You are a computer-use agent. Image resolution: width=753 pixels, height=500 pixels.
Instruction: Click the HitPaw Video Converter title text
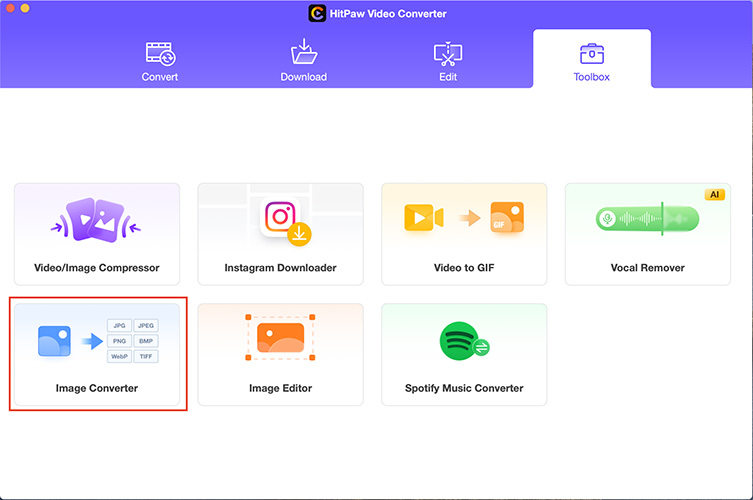pos(388,13)
